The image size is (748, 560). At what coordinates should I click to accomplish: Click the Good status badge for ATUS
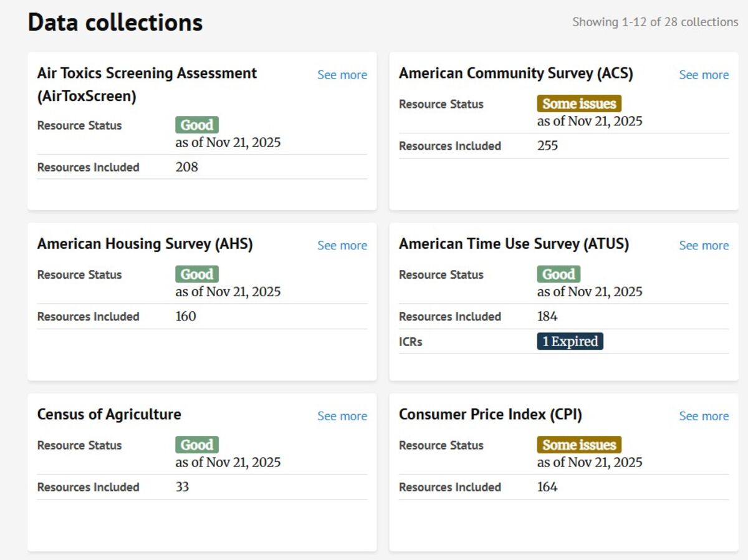pos(558,274)
